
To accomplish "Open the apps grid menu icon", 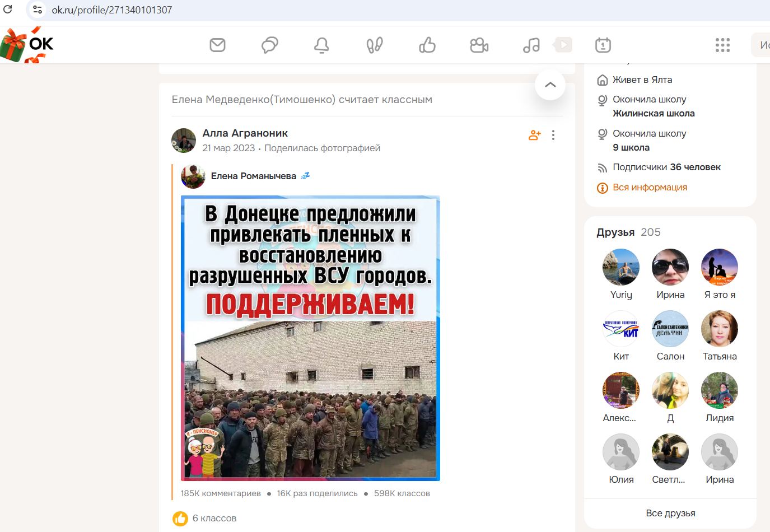I will coord(722,45).
